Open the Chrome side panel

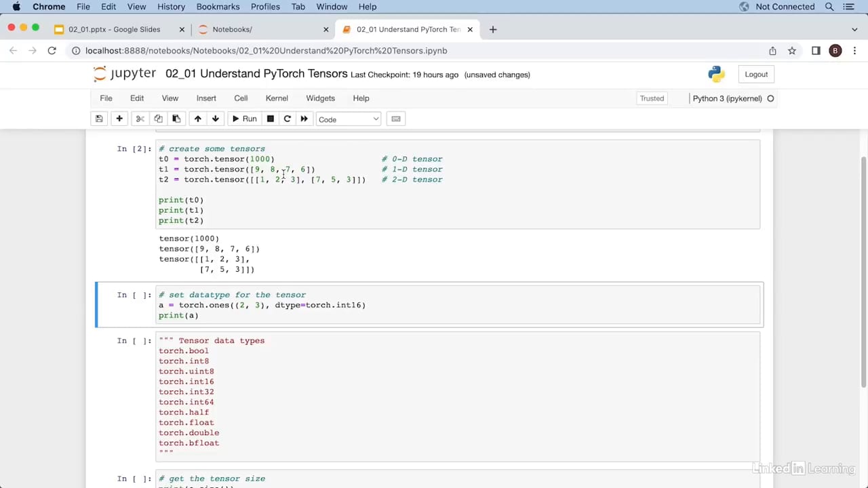pos(816,51)
